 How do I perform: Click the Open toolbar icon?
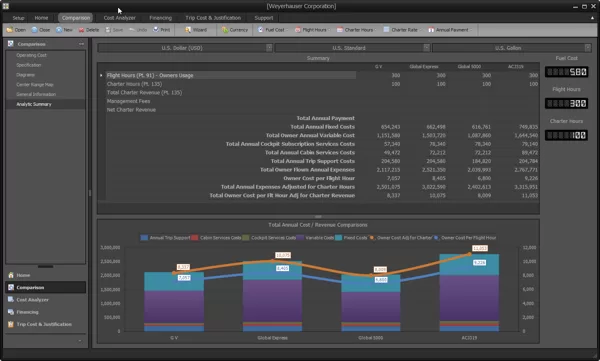(10, 30)
